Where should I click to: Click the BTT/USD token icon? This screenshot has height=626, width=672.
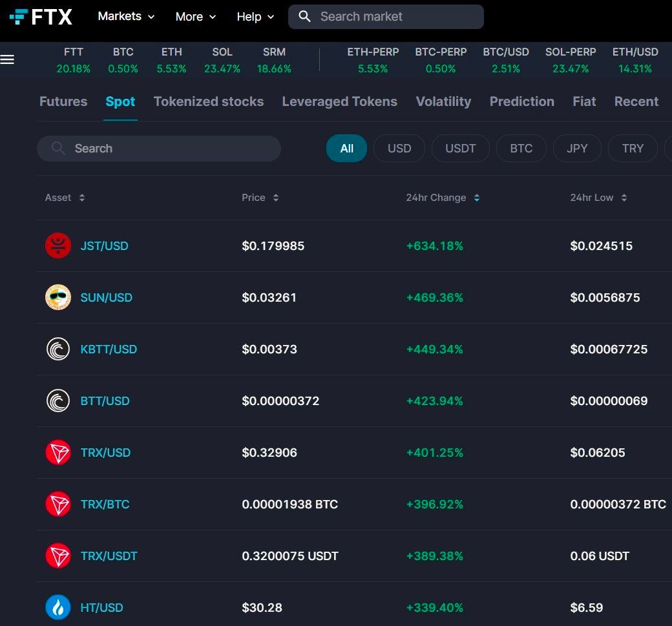[x=58, y=401]
